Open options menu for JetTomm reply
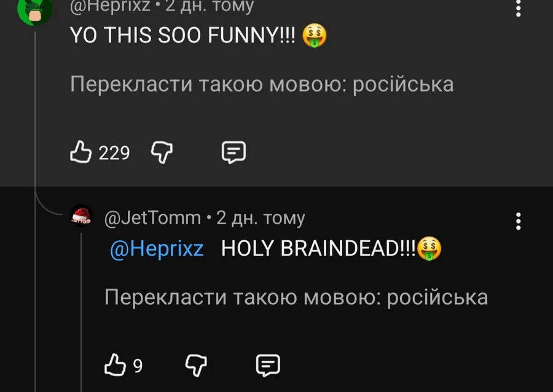Screen dimensions: 553x392 click(519, 221)
